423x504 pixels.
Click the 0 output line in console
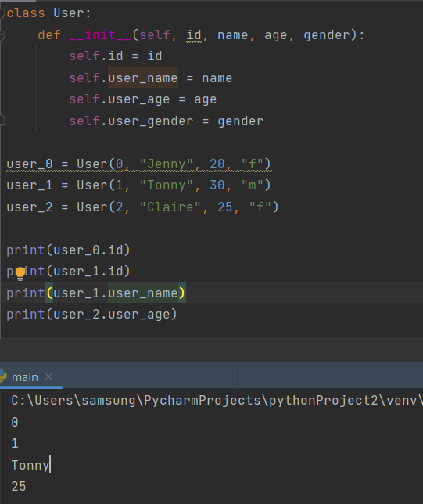(x=15, y=422)
